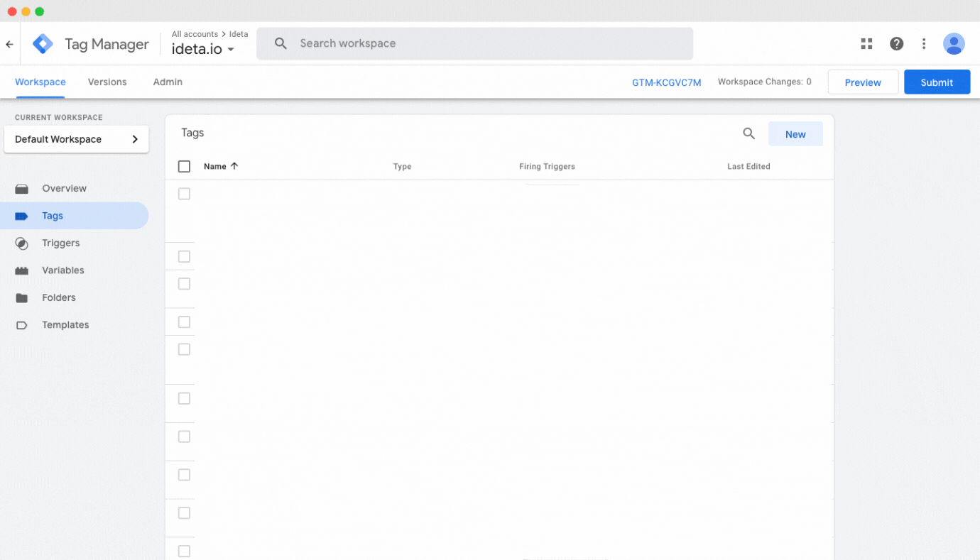
Task: Click the Ideta breadcrumb link
Action: 239,34
